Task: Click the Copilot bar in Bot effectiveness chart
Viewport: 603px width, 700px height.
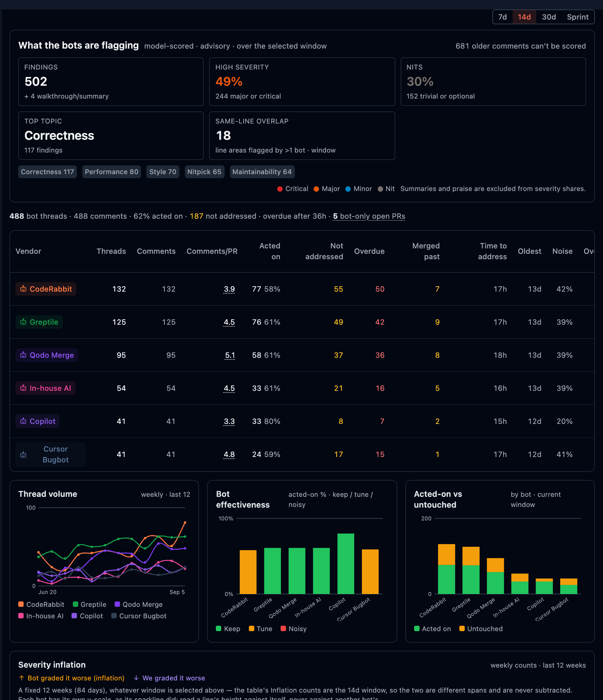Action: pos(346,564)
